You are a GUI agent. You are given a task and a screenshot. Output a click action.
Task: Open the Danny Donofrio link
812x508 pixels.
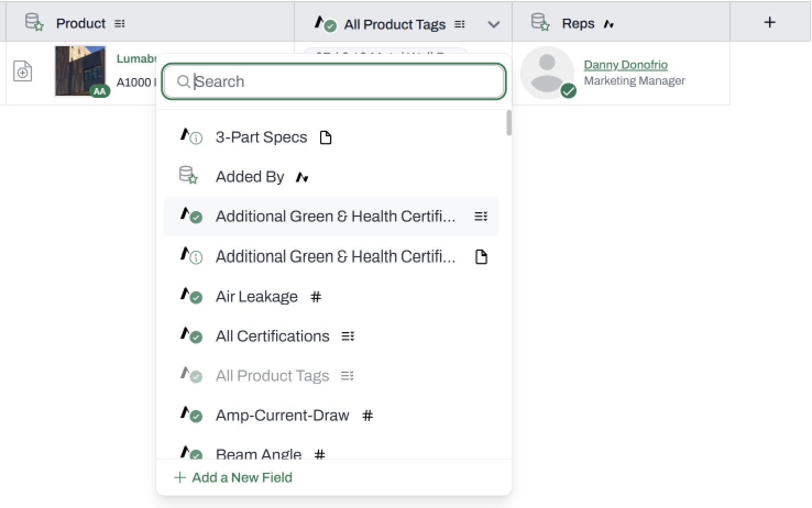(x=626, y=65)
